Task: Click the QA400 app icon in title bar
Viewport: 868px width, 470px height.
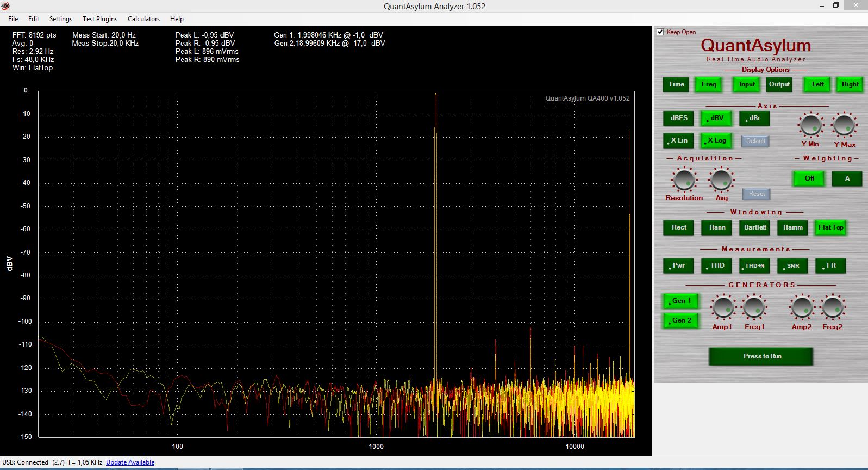Action: pyautogui.click(x=6, y=6)
